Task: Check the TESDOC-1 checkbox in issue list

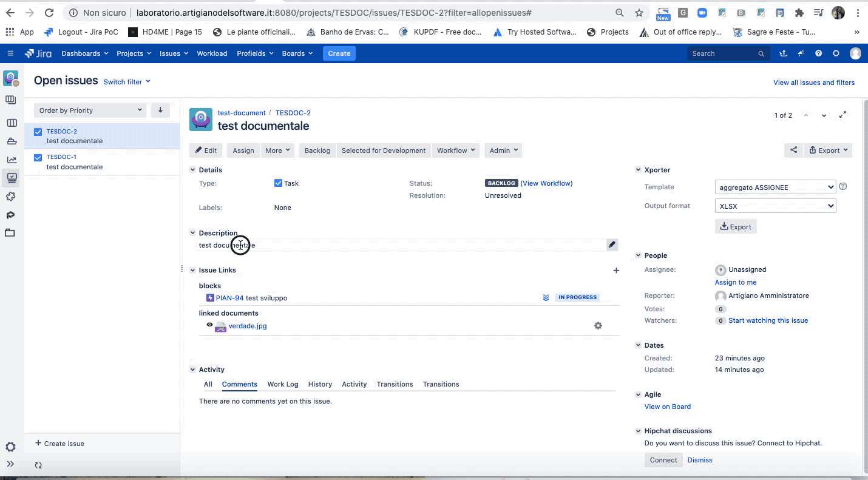Action: click(38, 157)
